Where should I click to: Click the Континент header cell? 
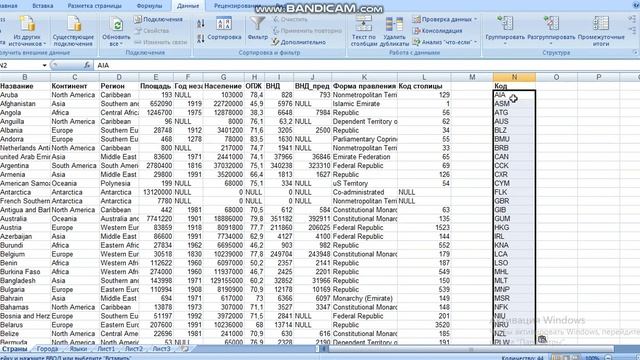click(x=74, y=86)
